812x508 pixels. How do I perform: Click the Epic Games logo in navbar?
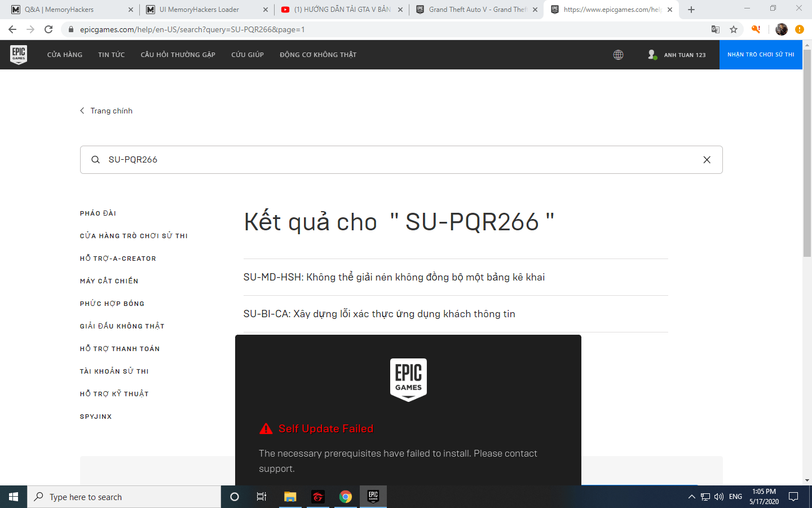click(x=19, y=55)
